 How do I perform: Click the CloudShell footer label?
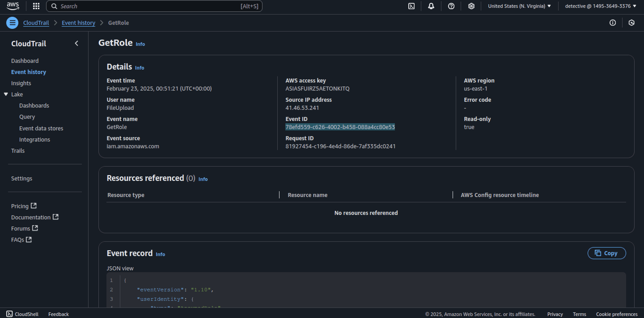coord(27,314)
